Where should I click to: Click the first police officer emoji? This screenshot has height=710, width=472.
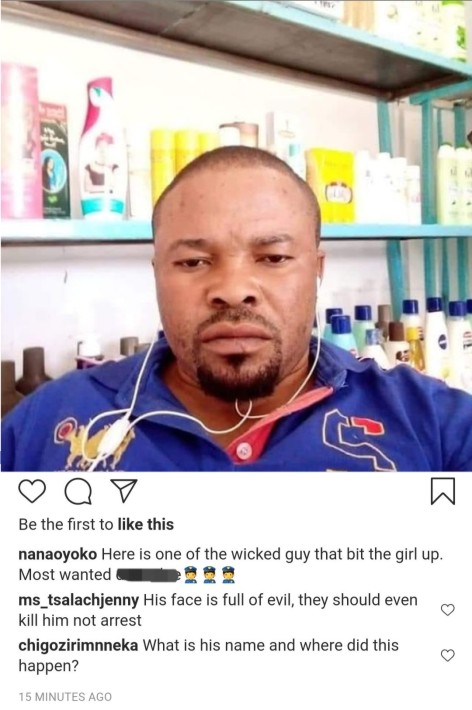pos(191,575)
